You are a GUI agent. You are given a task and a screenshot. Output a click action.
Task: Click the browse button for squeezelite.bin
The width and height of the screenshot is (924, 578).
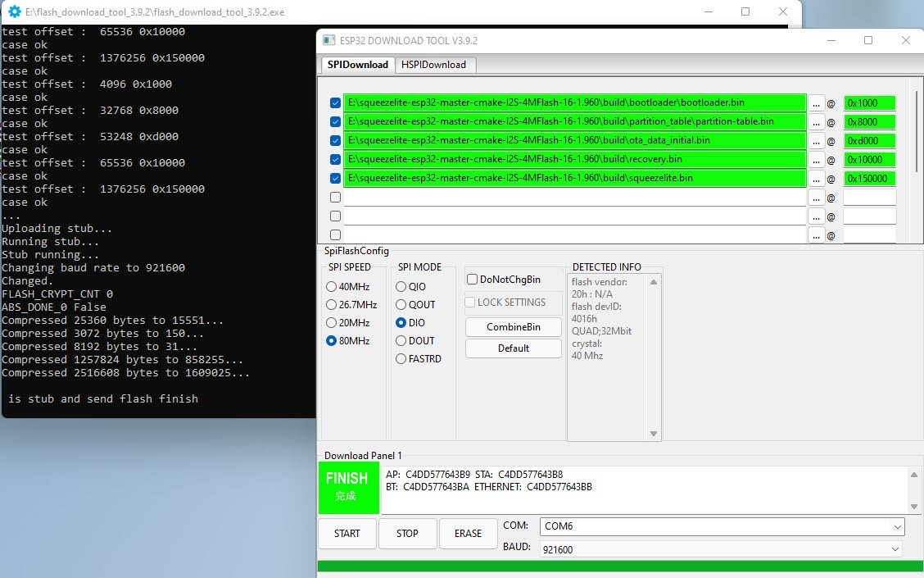coord(816,179)
